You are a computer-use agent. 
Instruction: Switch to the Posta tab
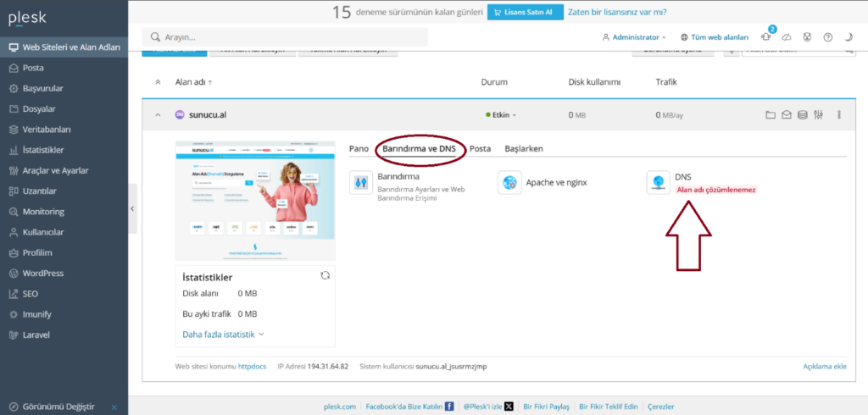(480, 148)
